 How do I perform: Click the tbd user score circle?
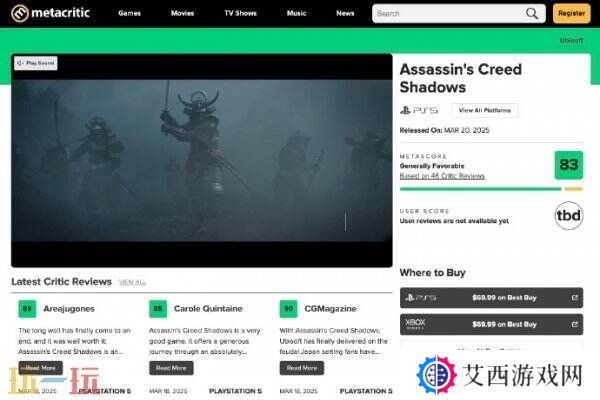568,216
